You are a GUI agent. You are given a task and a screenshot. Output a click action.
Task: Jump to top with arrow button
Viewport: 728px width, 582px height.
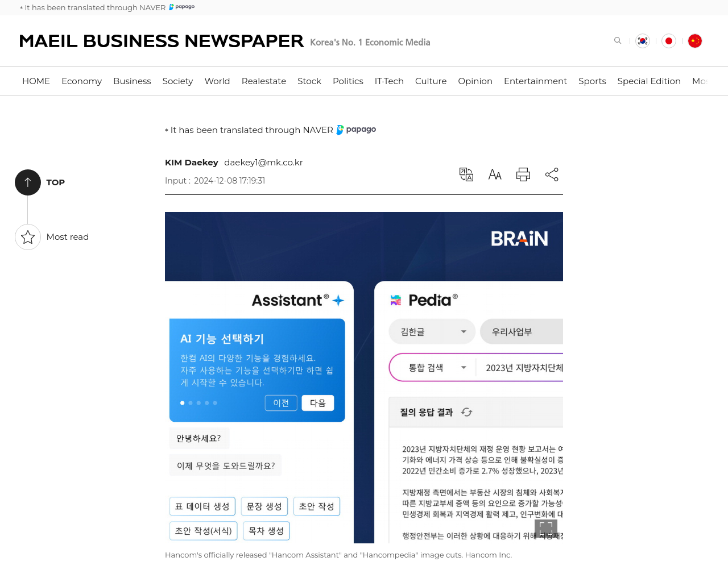28,182
